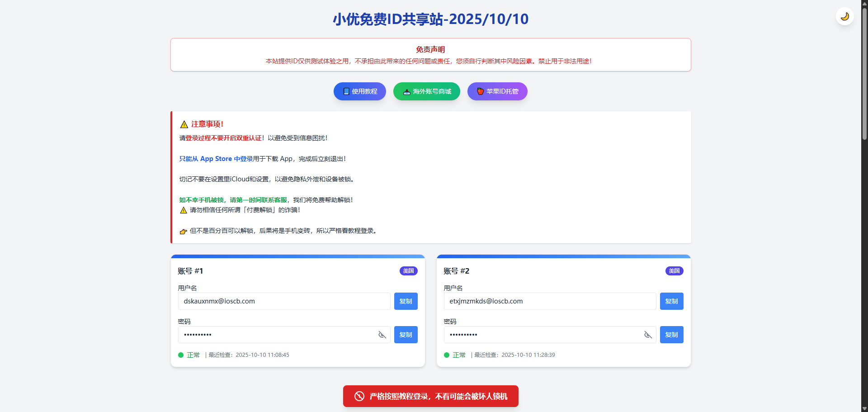
Task: Click the account #1 username field
Action: click(284, 301)
